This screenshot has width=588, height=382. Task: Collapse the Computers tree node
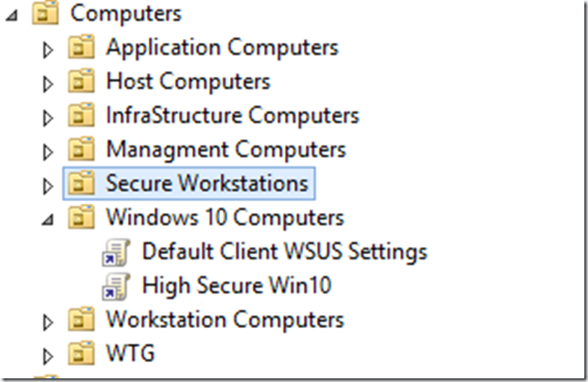13,15
